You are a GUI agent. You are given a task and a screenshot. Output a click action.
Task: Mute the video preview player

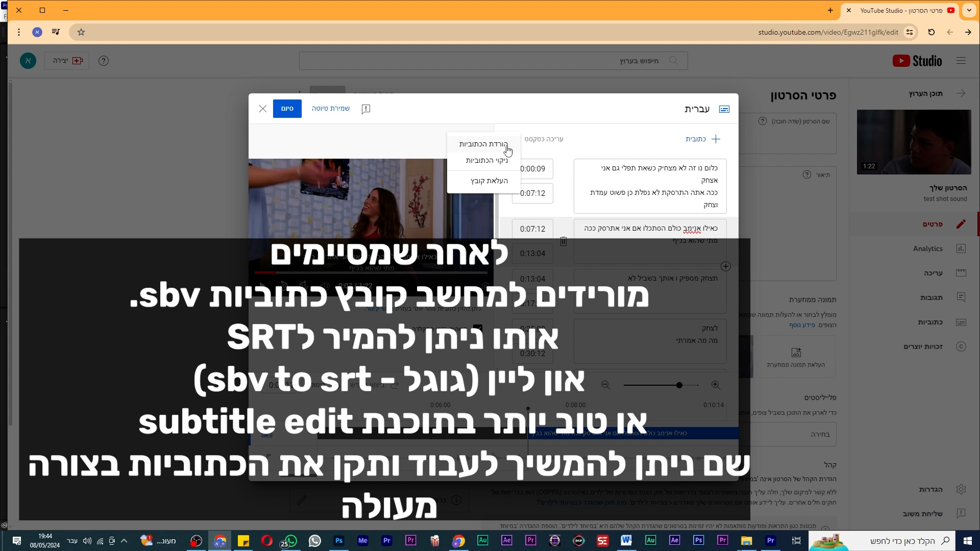325,286
